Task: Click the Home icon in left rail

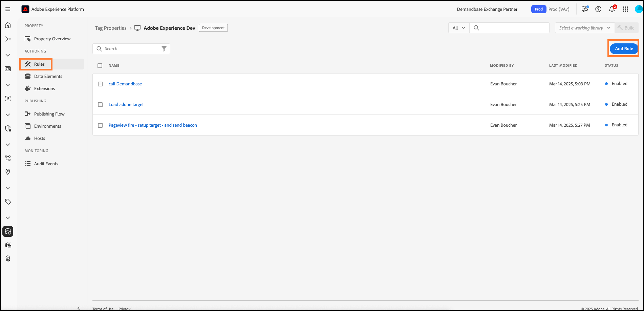Action: (8, 25)
